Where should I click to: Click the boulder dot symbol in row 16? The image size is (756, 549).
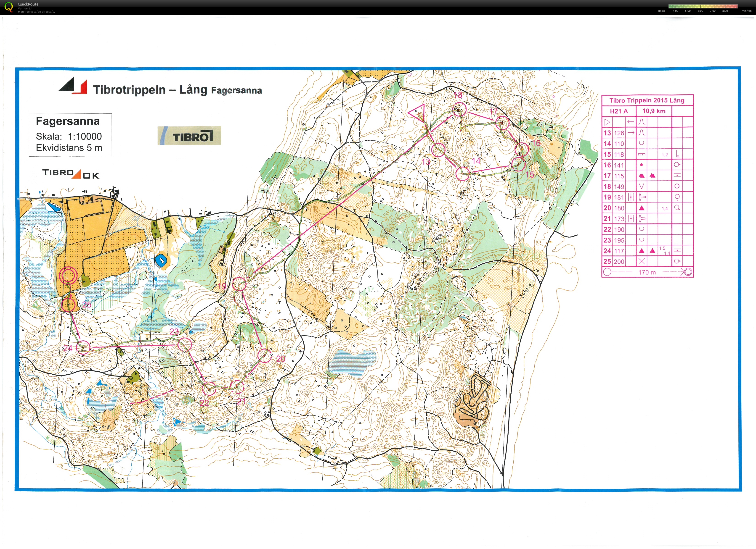641,165
